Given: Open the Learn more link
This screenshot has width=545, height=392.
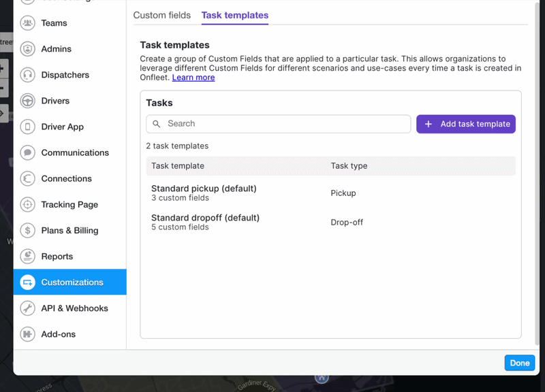Looking at the screenshot, I should coord(193,78).
